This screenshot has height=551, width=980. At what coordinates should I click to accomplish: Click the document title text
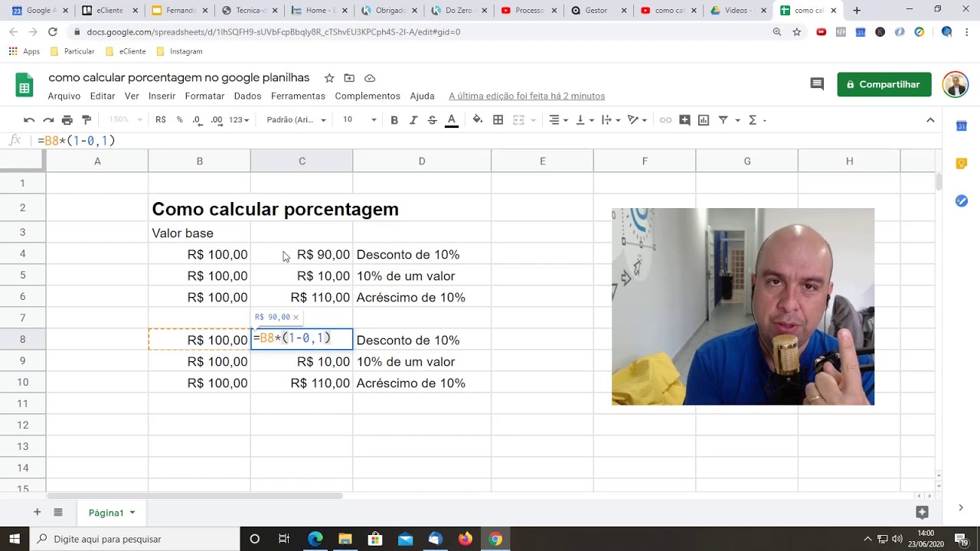click(179, 78)
